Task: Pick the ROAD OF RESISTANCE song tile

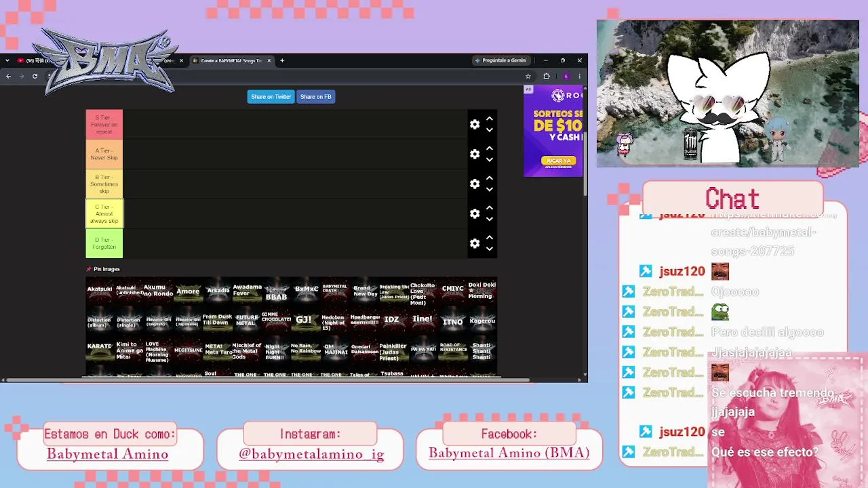Action: (x=453, y=348)
